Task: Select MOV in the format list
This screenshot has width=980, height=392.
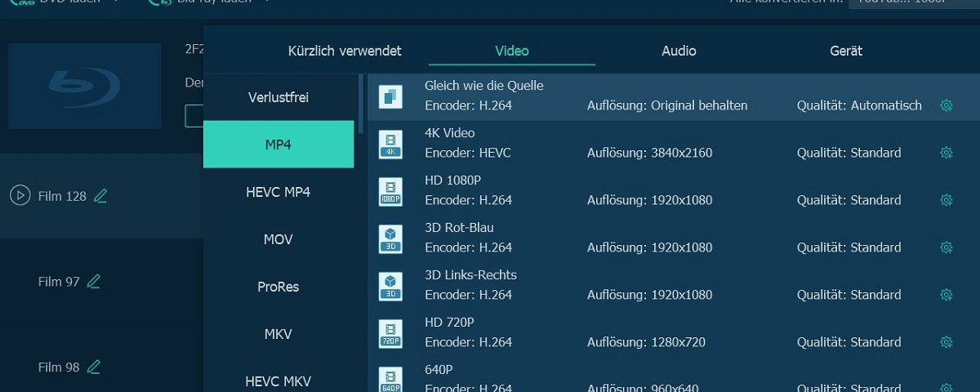Action: 278,239
